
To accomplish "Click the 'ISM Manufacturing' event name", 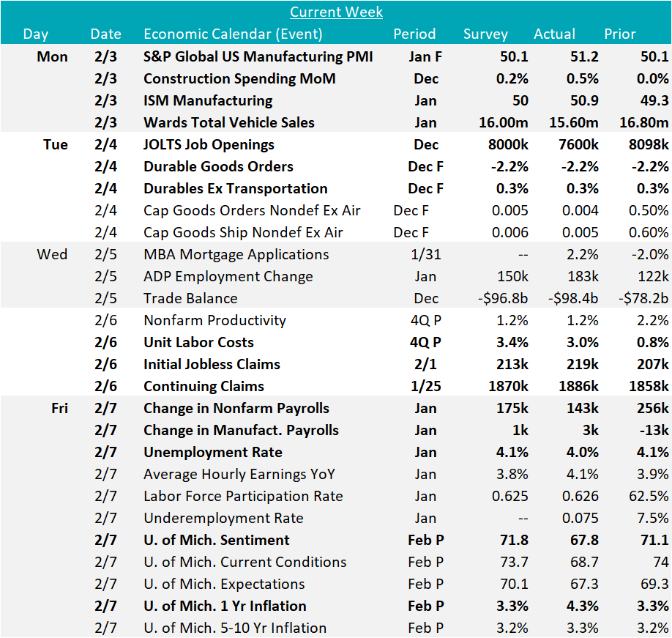I will 208,100.
